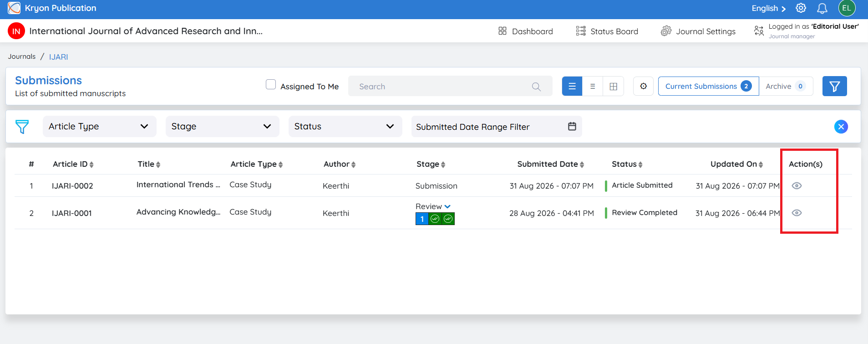
Task: Click in the Search input field
Action: pos(450,86)
